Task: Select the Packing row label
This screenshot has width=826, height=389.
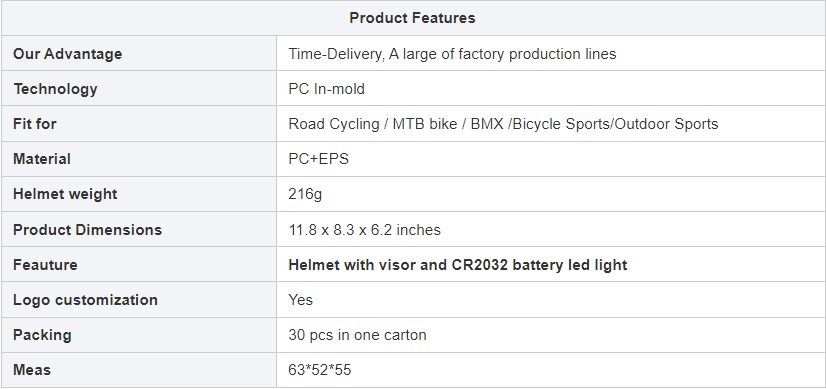Action: (42, 335)
